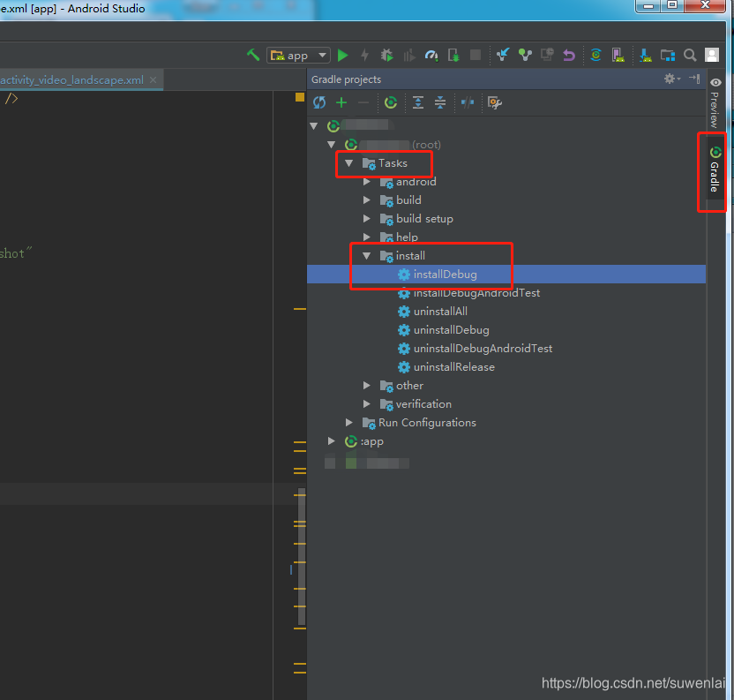Open the AVD Manager icon
This screenshot has height=700, width=734.
coord(618,56)
